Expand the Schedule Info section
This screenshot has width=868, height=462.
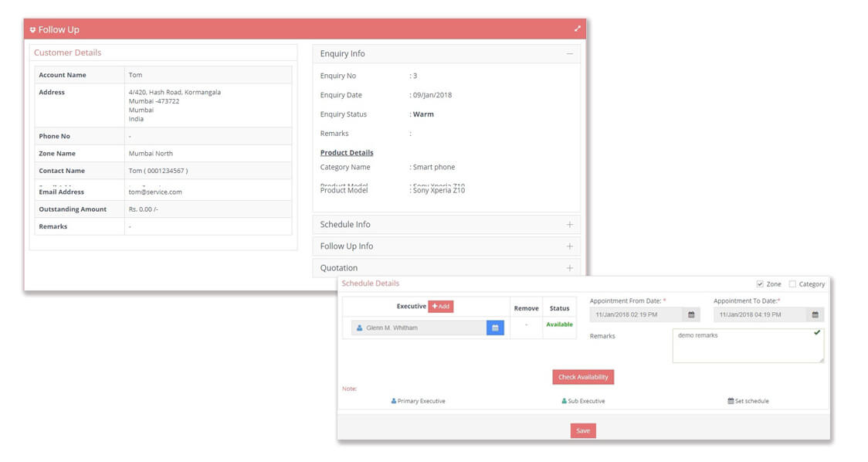570,224
